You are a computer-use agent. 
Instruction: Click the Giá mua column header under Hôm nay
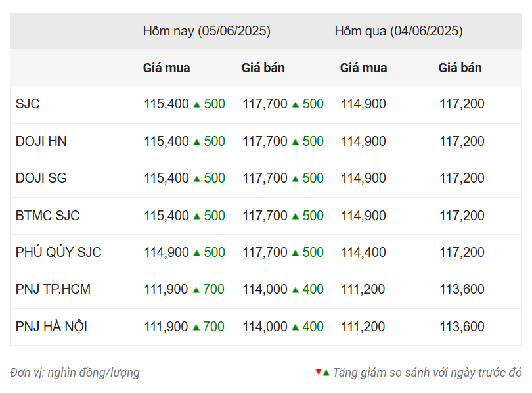pyautogui.click(x=166, y=68)
